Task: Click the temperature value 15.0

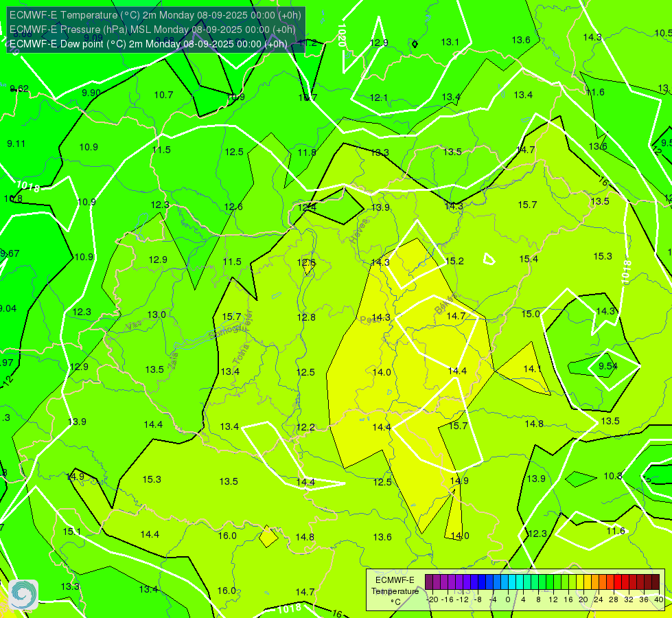Action: pyautogui.click(x=531, y=314)
